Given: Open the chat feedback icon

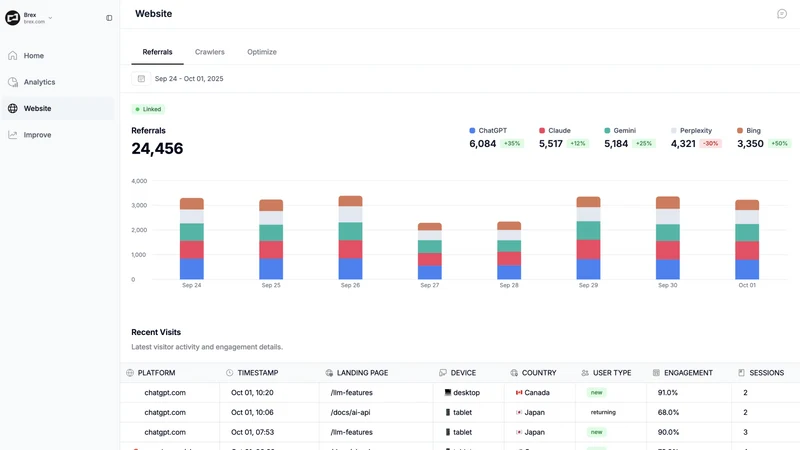Looking at the screenshot, I should [x=782, y=14].
